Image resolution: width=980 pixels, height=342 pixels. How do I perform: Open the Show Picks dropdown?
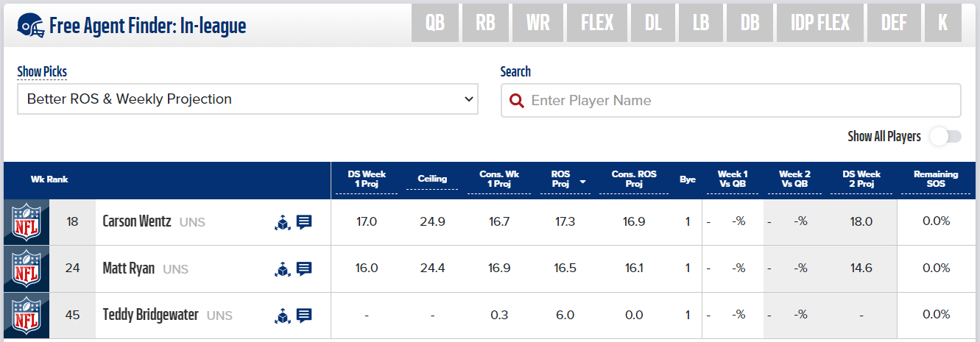[x=247, y=99]
